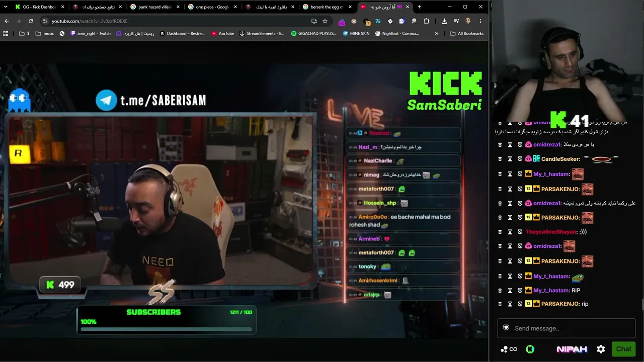
Task: Open the purple extension icon after the star
Action: 342,21
